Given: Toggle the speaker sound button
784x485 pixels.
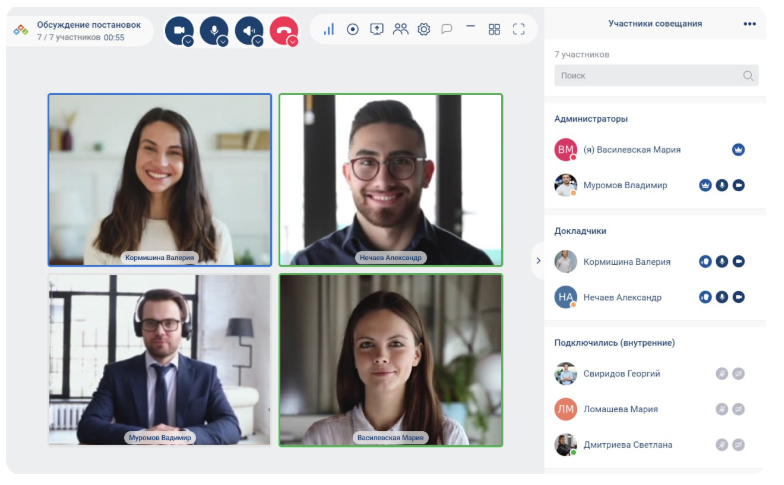Looking at the screenshot, I should 249,30.
